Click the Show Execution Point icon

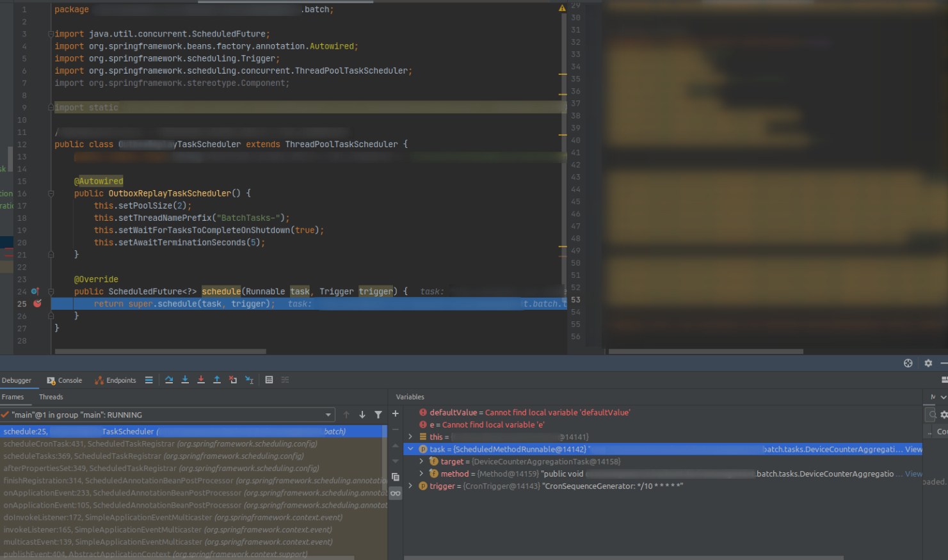coord(149,380)
